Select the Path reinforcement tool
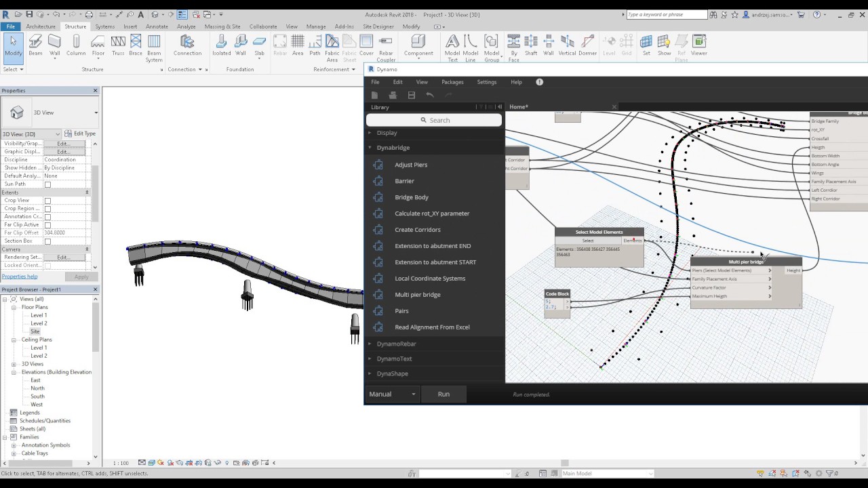 [x=315, y=45]
